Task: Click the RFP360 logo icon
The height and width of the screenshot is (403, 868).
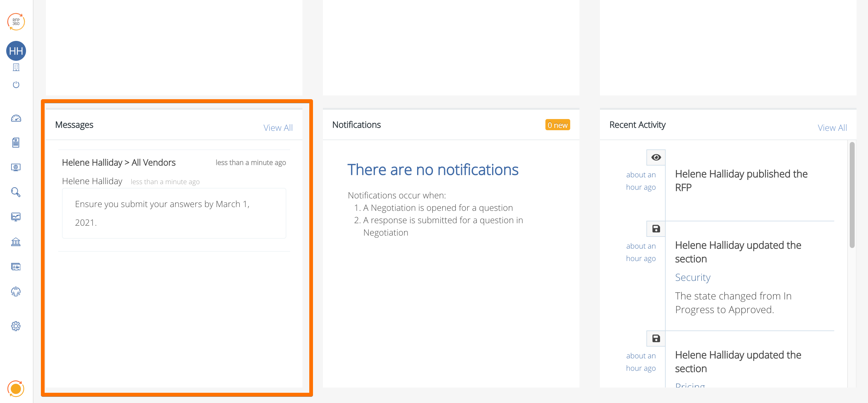Action: [16, 22]
